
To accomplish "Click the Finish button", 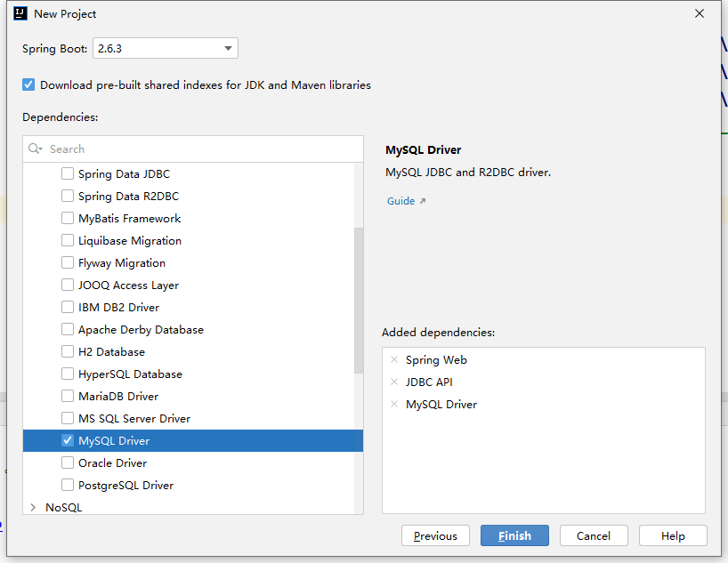I will 514,536.
